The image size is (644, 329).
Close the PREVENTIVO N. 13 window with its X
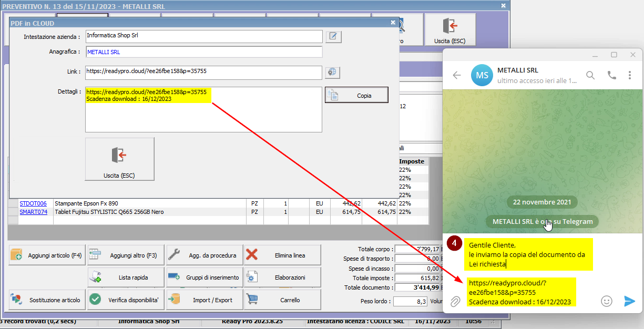(x=503, y=5)
